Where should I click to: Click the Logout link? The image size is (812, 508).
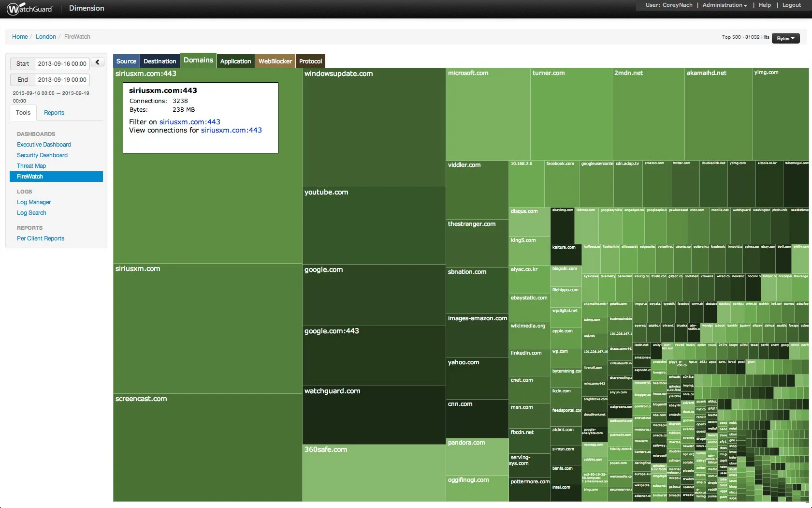[x=792, y=5]
